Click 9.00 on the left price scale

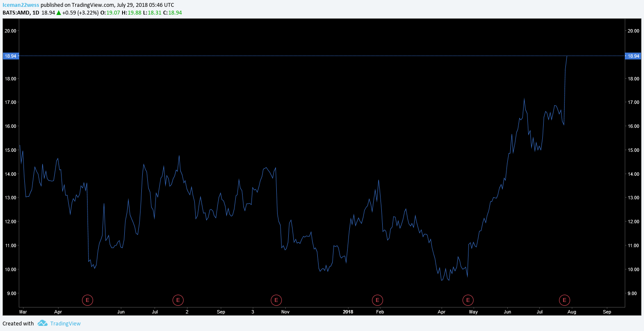pyautogui.click(x=12, y=293)
